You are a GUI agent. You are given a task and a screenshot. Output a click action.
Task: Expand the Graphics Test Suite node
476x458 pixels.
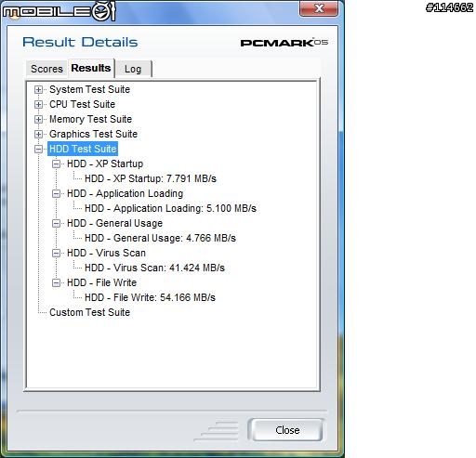(38, 135)
